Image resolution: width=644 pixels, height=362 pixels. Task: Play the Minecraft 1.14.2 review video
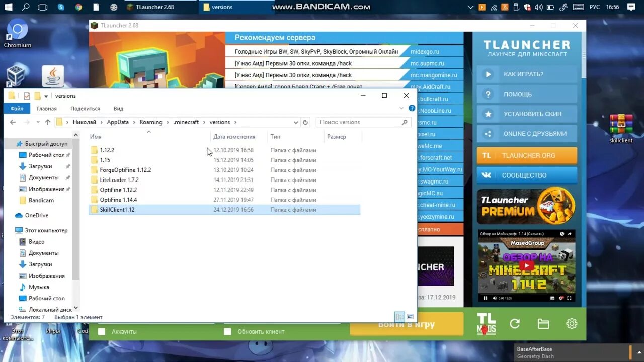526,266
